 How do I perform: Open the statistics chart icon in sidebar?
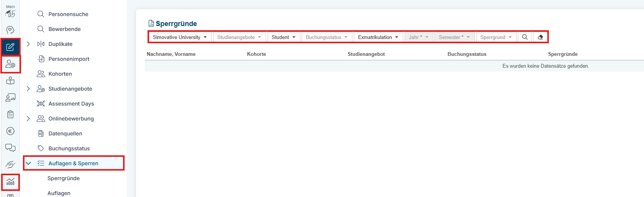pos(10,182)
